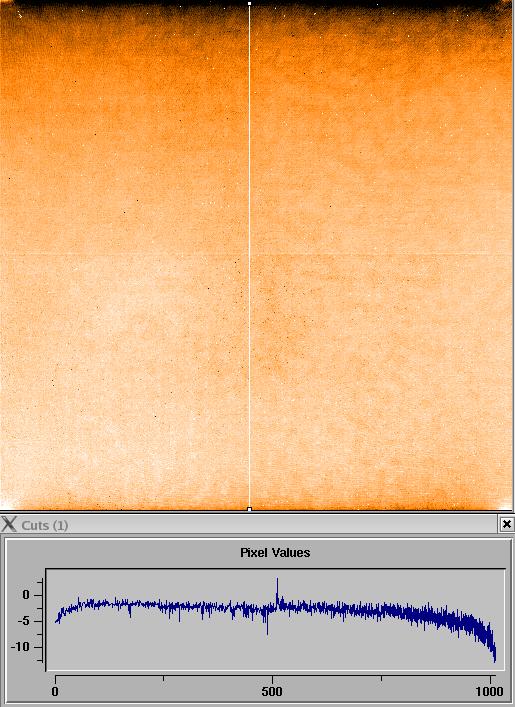515x707 pixels.
Task: Click the deep negative dip near the plot center
Action: point(267,624)
